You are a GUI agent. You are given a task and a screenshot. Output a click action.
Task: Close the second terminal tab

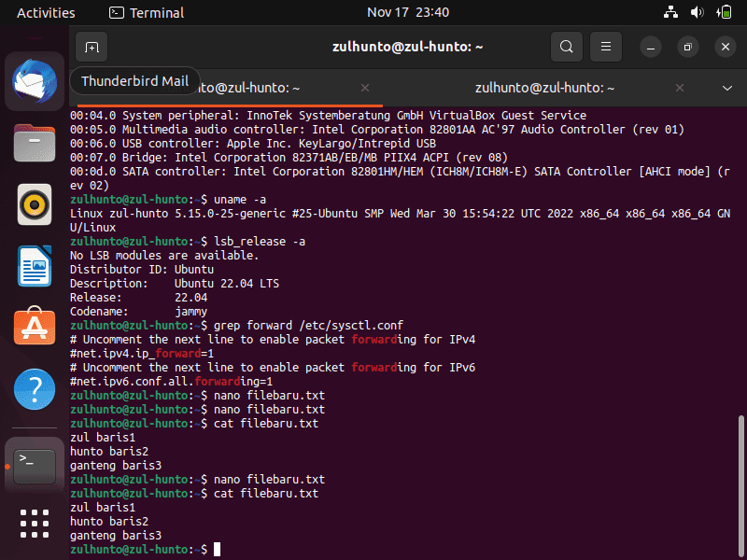point(680,88)
